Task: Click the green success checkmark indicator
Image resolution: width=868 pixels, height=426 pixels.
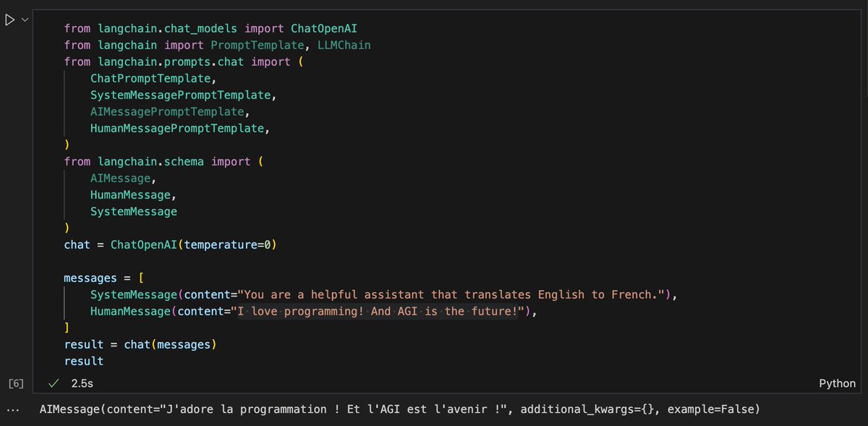Action: pos(53,383)
